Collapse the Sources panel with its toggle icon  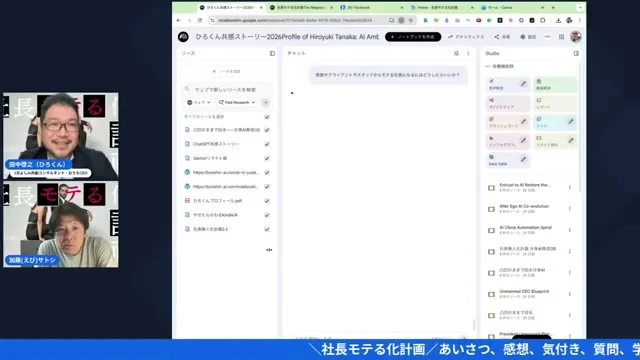[272, 53]
